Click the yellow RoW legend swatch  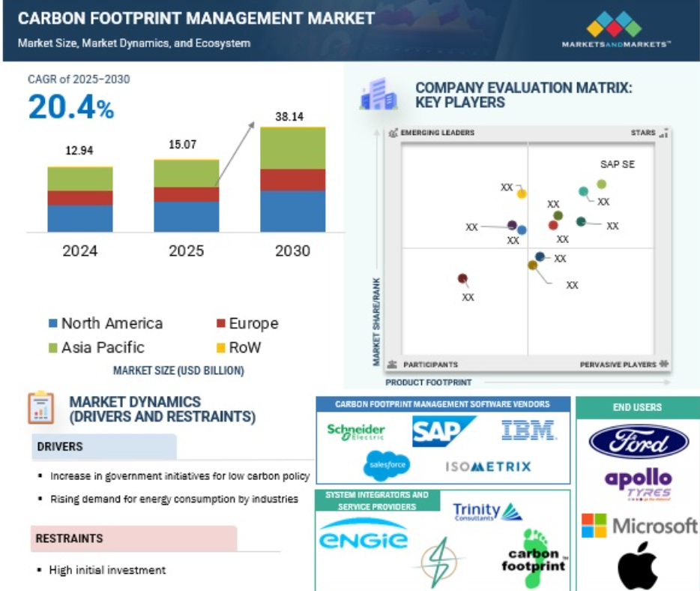point(220,347)
